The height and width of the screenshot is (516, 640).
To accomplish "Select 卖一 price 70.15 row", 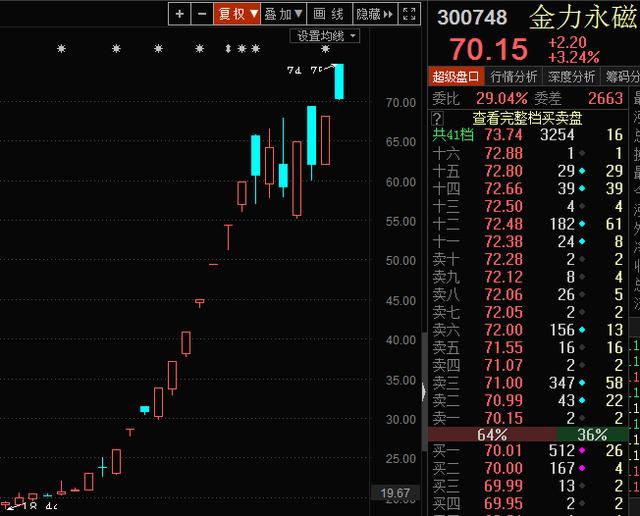I will point(528,418).
